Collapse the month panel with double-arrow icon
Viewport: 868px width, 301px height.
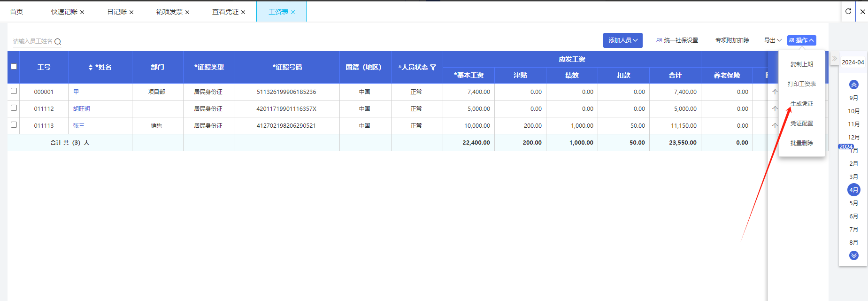coord(834,59)
